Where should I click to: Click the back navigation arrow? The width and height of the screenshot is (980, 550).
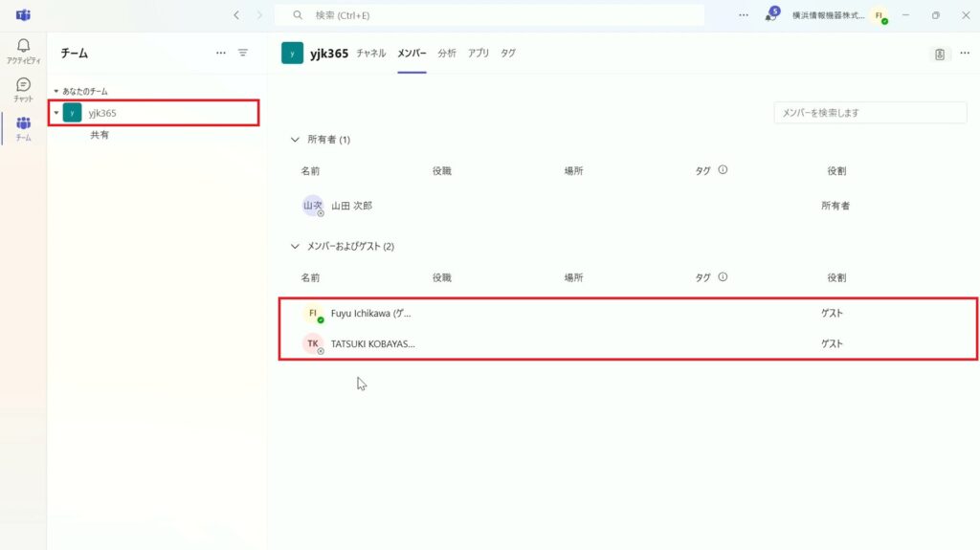click(236, 15)
